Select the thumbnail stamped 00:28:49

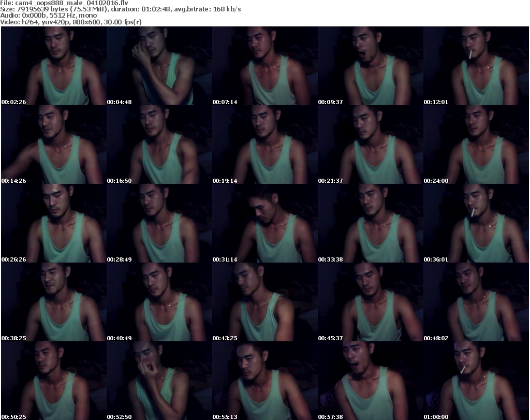tap(159, 224)
